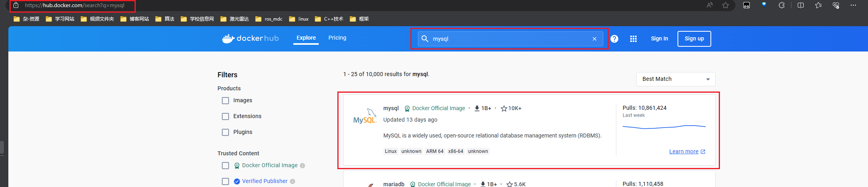This screenshot has height=187, width=868.
Task: Open the C++技术 bookmark folder
Action: [x=329, y=19]
